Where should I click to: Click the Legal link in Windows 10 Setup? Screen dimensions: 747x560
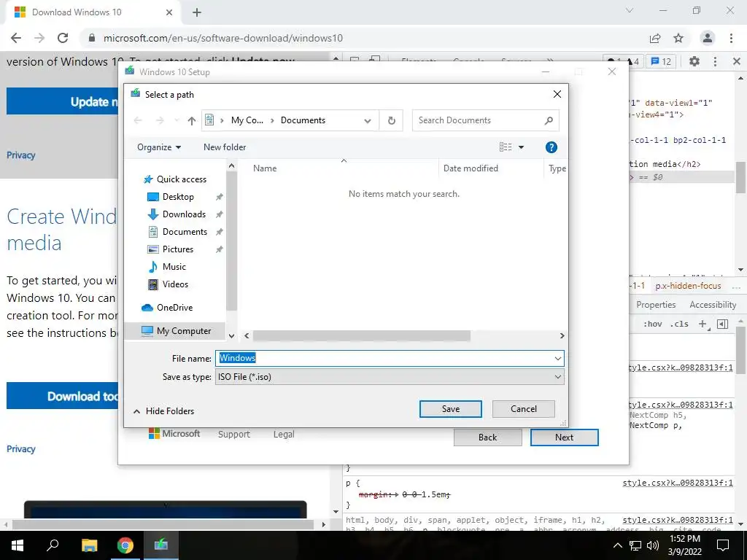point(284,435)
